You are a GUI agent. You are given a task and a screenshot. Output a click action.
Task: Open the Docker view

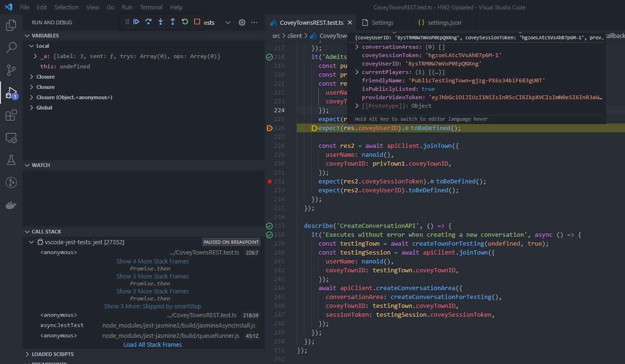[x=11, y=205]
